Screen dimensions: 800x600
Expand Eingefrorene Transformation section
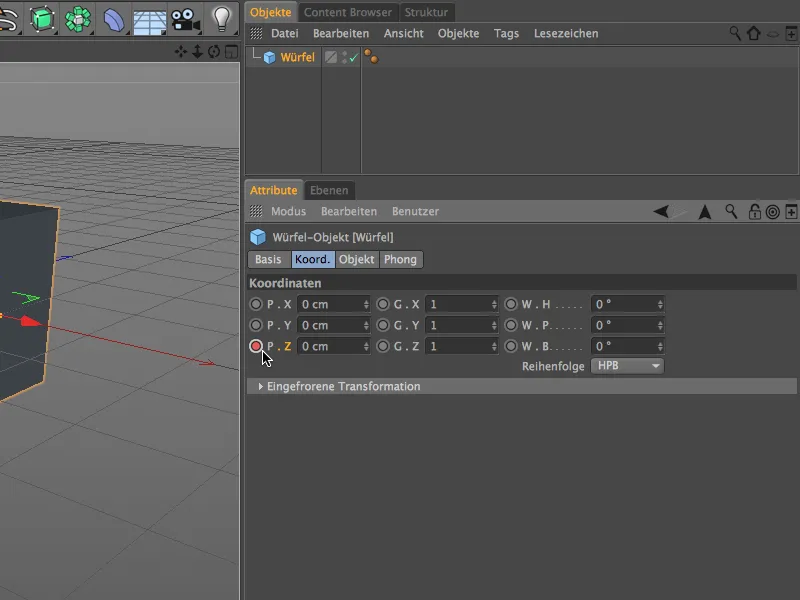tap(261, 387)
